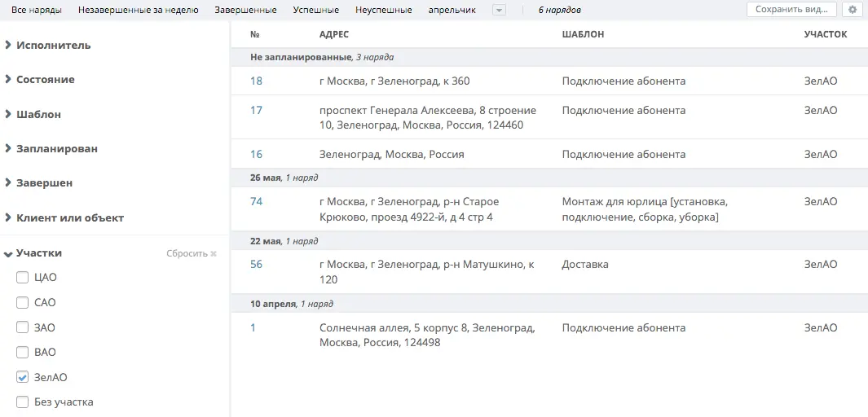Open work order number 17
Image resolution: width=868 pixels, height=417 pixels.
point(256,111)
